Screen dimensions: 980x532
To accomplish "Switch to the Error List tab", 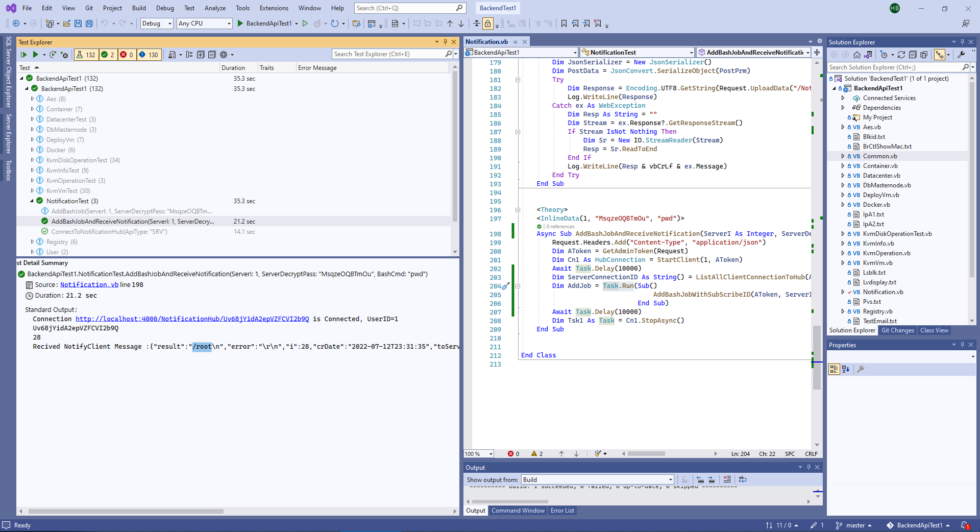I will pos(562,511).
